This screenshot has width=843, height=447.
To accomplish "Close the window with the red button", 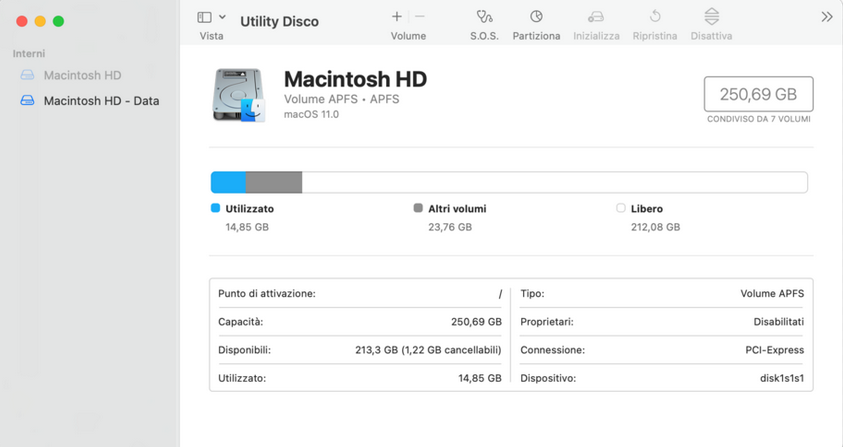I will [x=22, y=21].
